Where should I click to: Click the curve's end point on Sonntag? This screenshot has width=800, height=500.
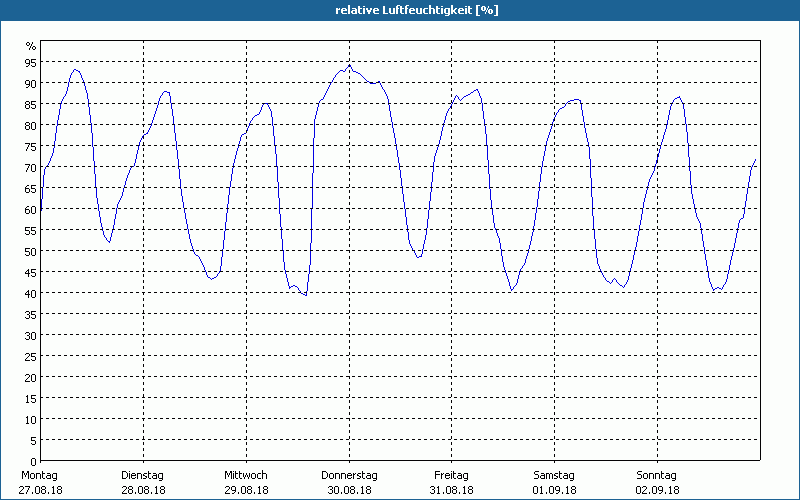point(756,159)
